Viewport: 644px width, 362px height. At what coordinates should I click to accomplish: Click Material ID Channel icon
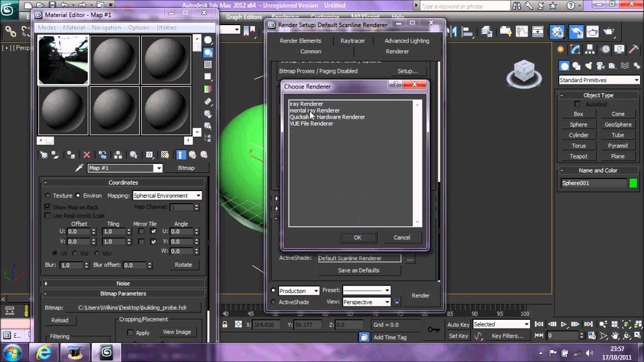149,155
